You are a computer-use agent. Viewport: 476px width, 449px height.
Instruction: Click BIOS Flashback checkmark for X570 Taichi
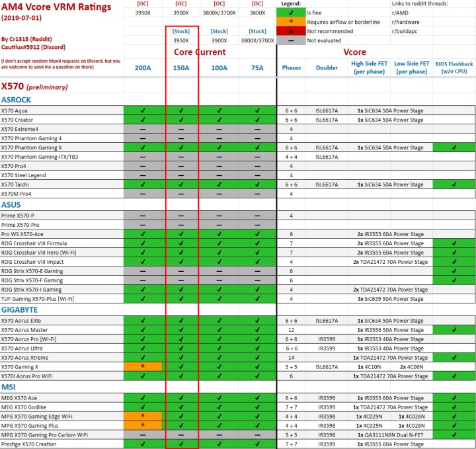point(454,184)
